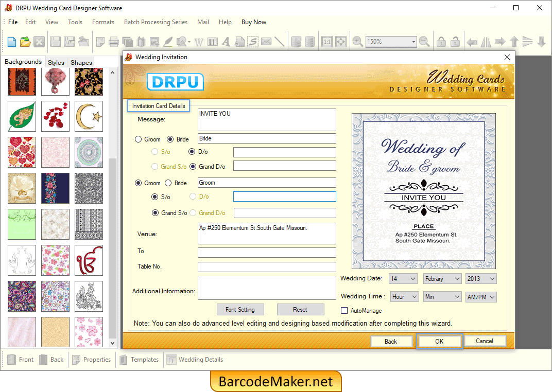Click the Save floppy disk icon
The image size is (552, 392).
(x=55, y=42)
